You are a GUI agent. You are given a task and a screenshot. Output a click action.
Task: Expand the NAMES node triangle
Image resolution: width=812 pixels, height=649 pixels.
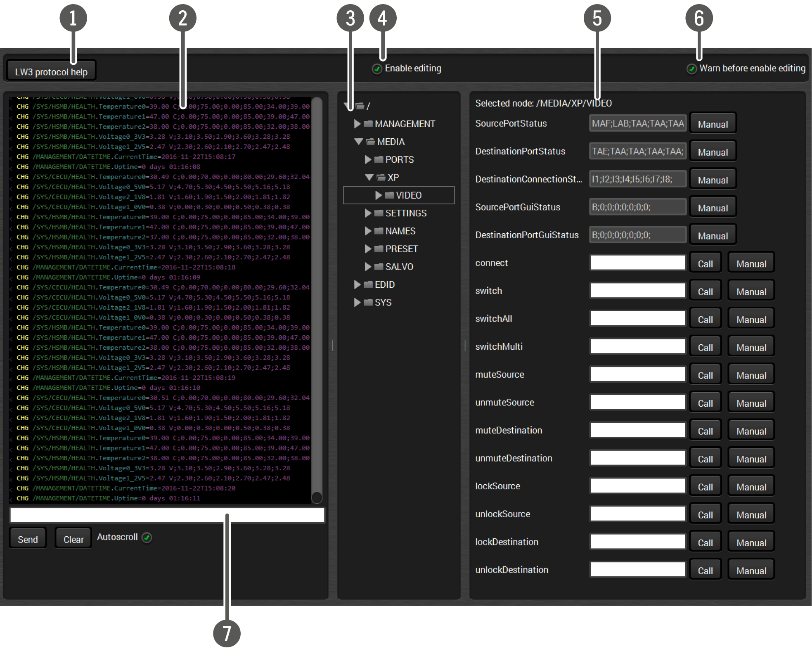368,231
